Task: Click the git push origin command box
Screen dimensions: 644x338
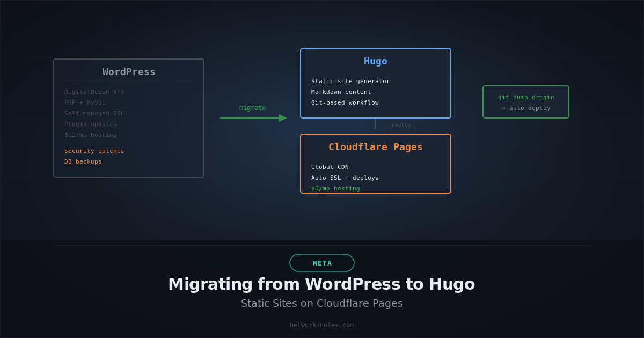Action: (526, 102)
